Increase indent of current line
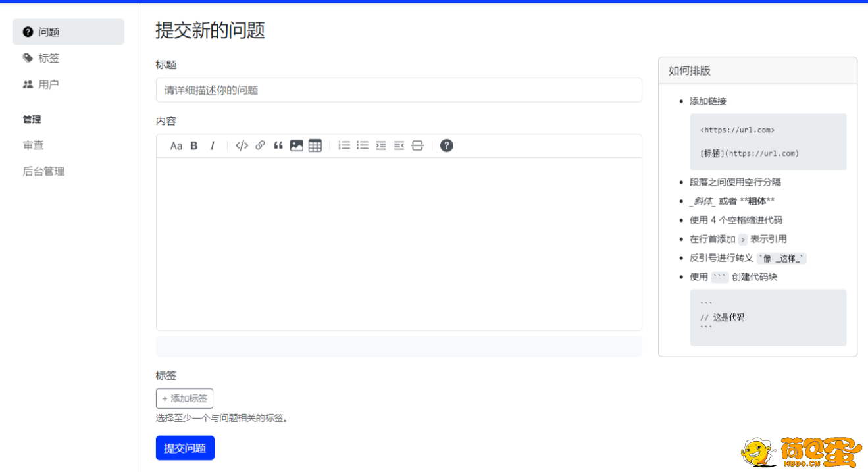 pos(381,146)
